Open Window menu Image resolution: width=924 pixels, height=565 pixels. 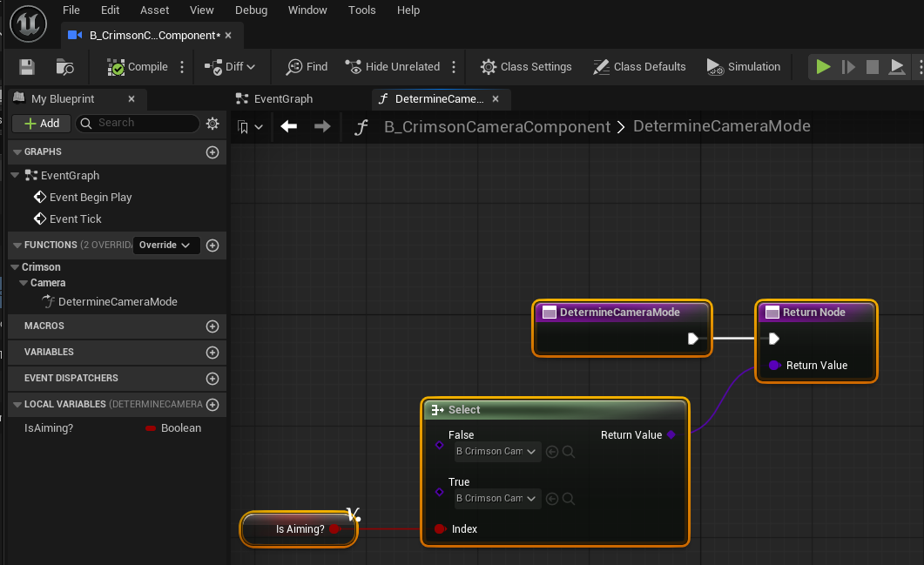[x=307, y=10]
